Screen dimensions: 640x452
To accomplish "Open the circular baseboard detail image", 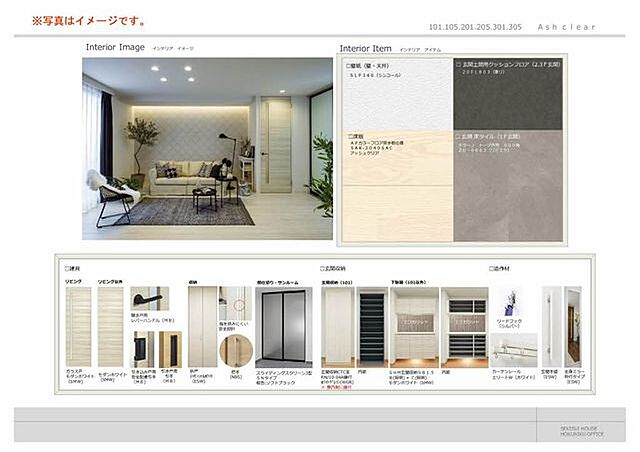I will pyautogui.click(x=236, y=351).
